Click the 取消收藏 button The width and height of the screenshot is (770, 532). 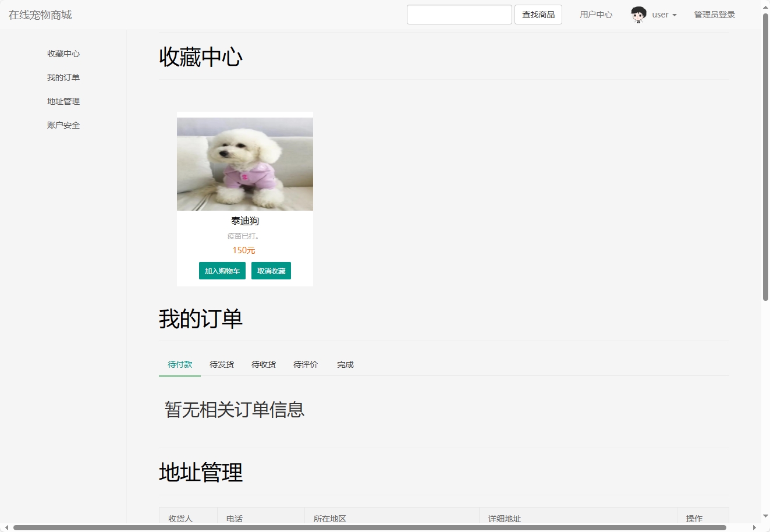click(271, 271)
